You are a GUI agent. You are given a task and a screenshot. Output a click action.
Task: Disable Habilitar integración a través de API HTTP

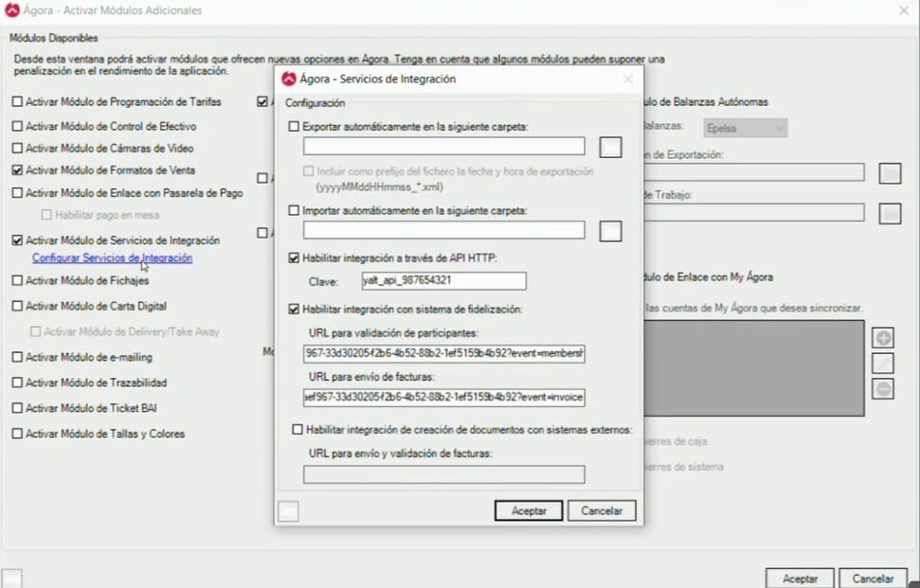coord(294,258)
